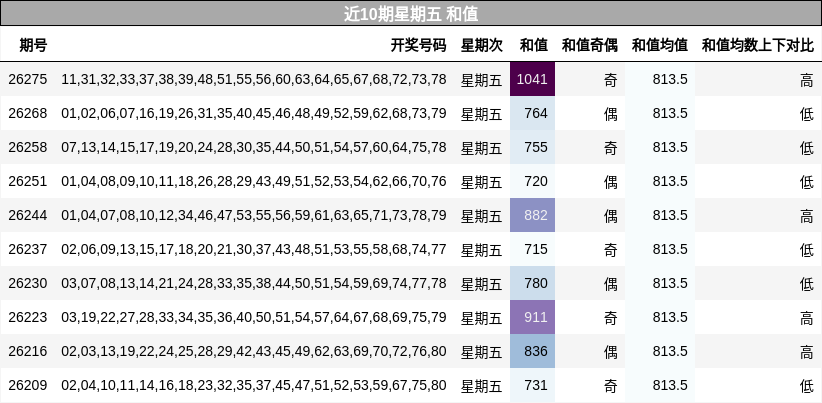822x403 pixels.
Task: Click issue number 26230
Action: [28, 283]
